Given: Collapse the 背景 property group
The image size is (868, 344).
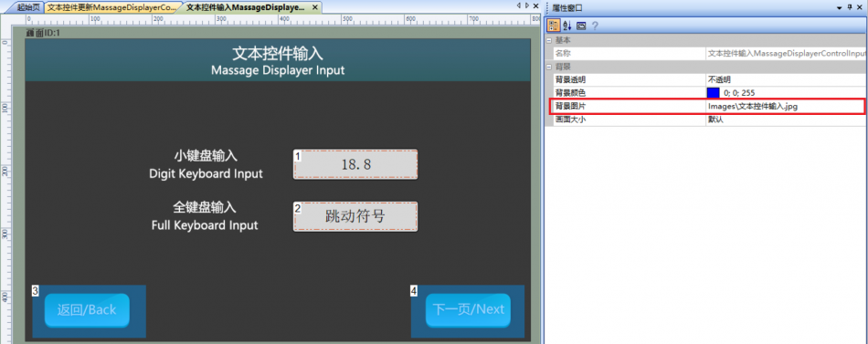Looking at the screenshot, I should pyautogui.click(x=548, y=67).
